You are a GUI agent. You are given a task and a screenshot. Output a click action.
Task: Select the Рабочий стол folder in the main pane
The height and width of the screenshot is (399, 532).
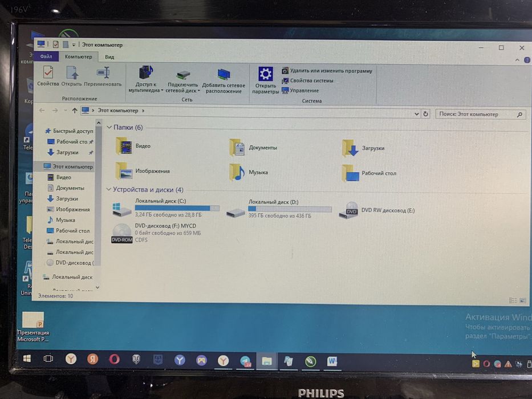pos(369,173)
